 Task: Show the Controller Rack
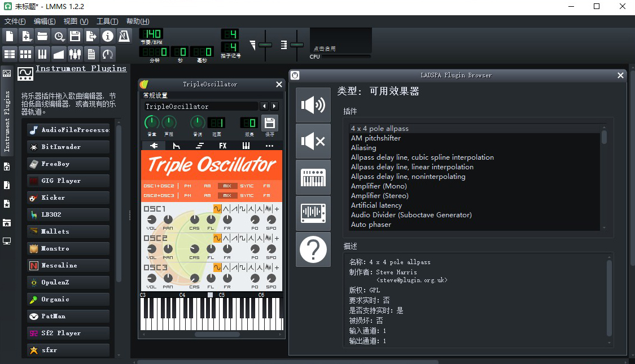coord(108,54)
